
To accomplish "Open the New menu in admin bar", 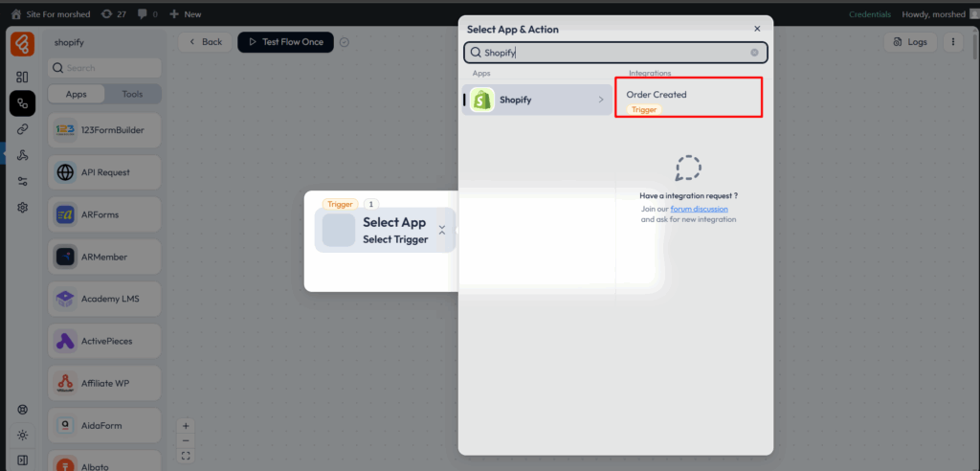I will tap(186, 13).
